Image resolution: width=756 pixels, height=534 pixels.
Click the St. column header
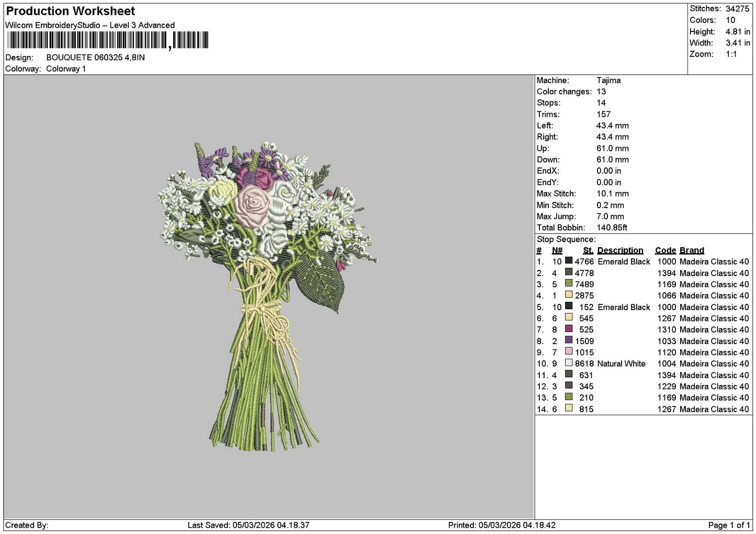588,251
